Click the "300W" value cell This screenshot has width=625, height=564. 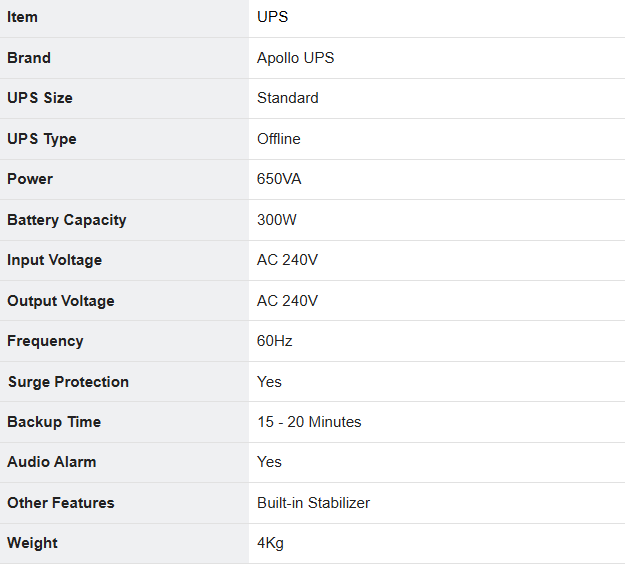click(x=277, y=220)
